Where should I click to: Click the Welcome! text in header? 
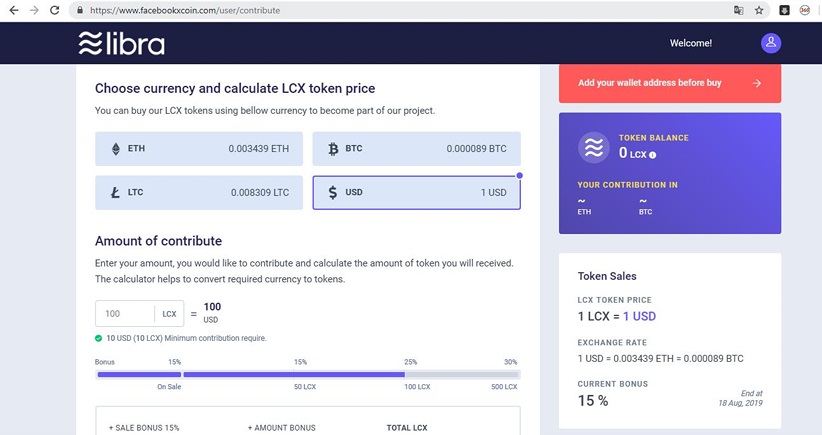click(691, 43)
